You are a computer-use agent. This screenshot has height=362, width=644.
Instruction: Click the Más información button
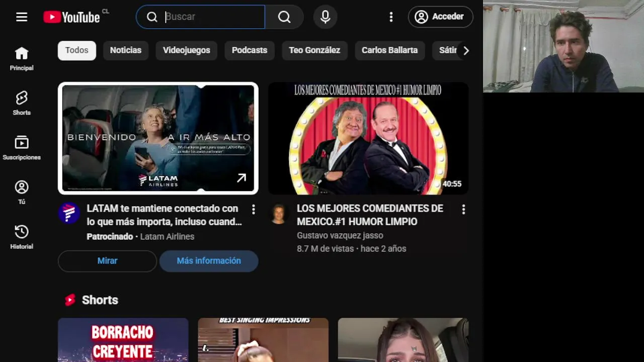[209, 261]
